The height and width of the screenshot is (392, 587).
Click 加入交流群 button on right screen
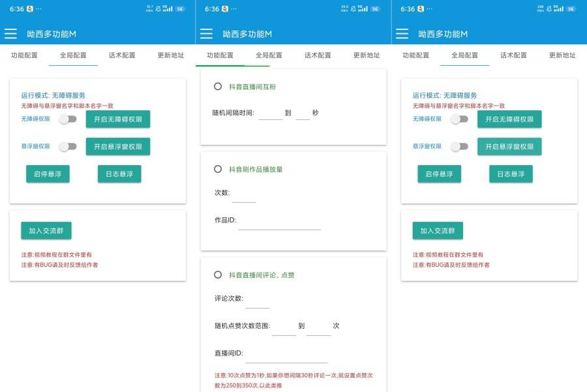click(x=438, y=231)
